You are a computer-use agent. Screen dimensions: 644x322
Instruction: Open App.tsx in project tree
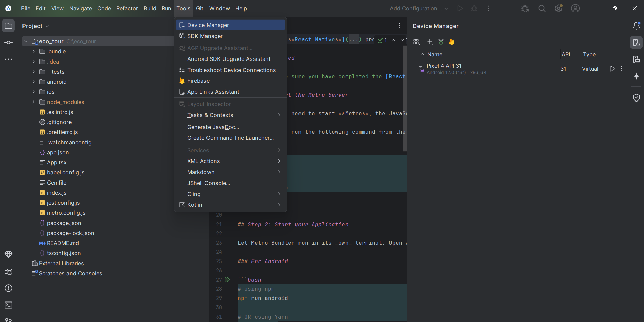(x=57, y=162)
